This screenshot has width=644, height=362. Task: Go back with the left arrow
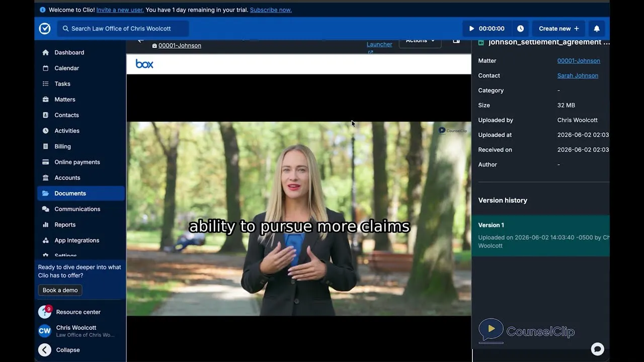pos(140,41)
